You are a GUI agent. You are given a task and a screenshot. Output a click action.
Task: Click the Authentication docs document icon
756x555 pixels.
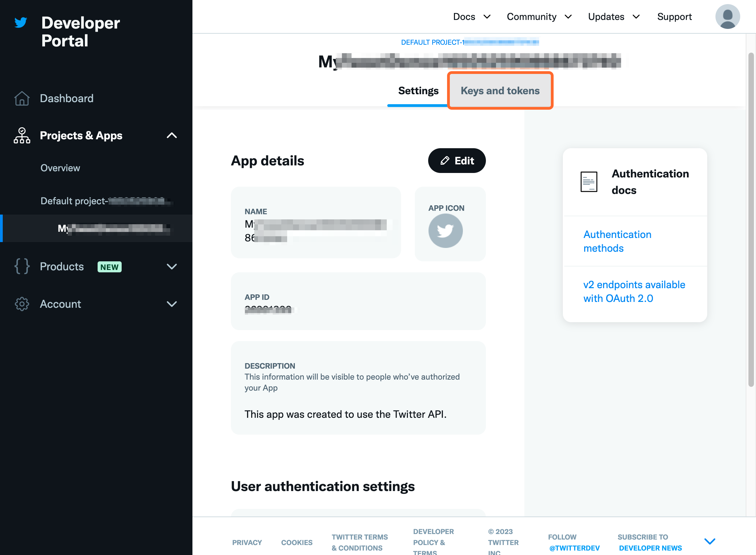tap(589, 182)
